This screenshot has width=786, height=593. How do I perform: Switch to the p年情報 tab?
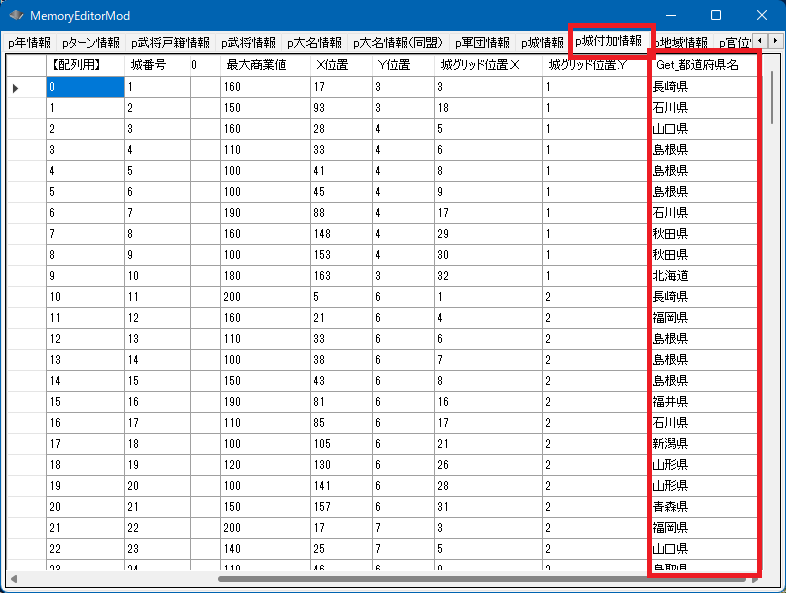(28, 43)
